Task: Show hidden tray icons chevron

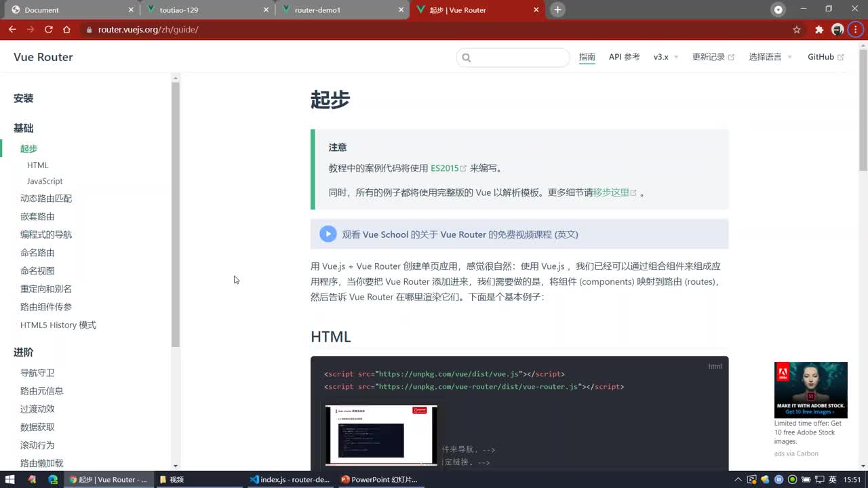Action: pos(738,479)
